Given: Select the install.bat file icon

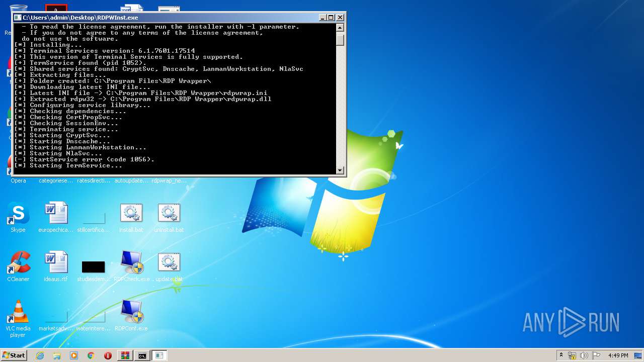Looking at the screenshot, I should click(x=131, y=214).
